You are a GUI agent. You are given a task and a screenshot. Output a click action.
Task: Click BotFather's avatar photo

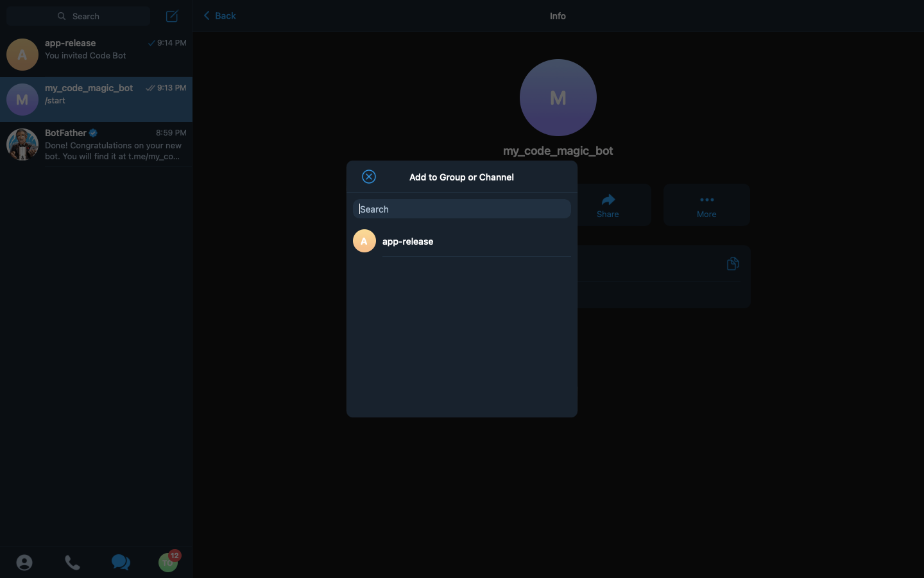point(22,144)
